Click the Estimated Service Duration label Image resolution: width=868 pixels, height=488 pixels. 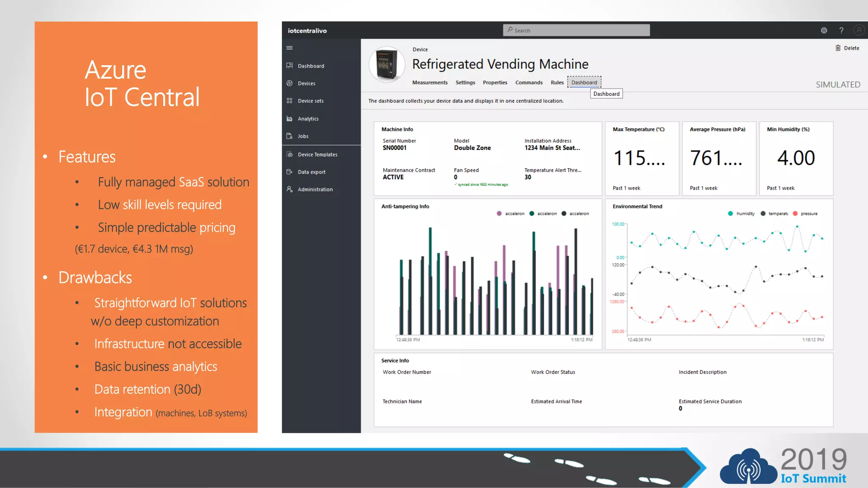pyautogui.click(x=710, y=401)
